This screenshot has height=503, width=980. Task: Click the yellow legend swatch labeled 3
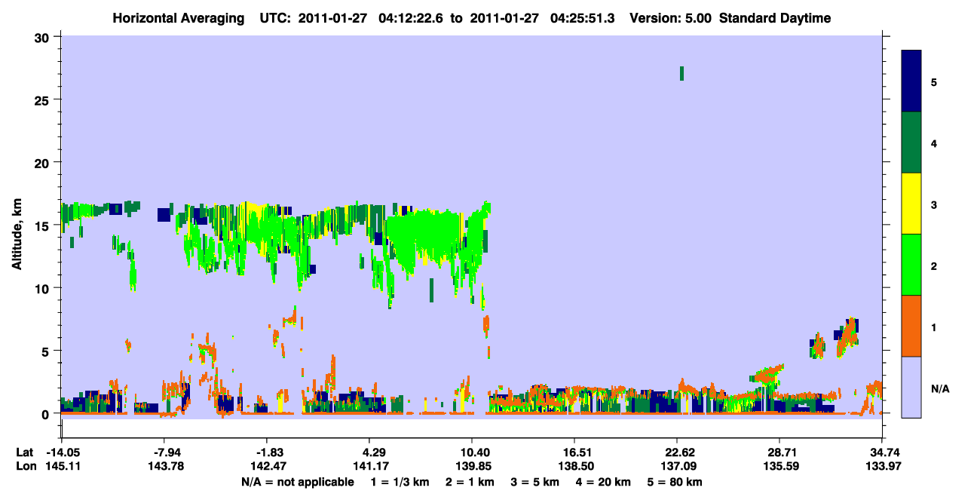pyautogui.click(x=912, y=204)
